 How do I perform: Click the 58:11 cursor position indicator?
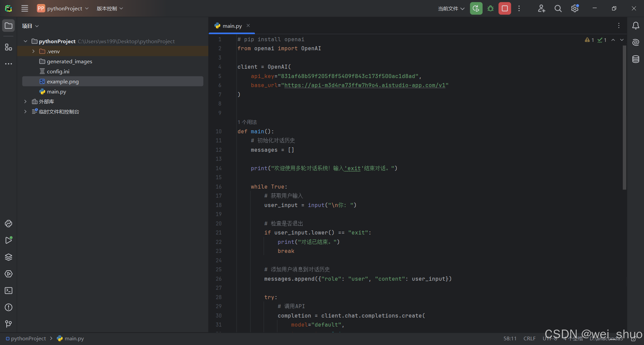click(x=510, y=339)
